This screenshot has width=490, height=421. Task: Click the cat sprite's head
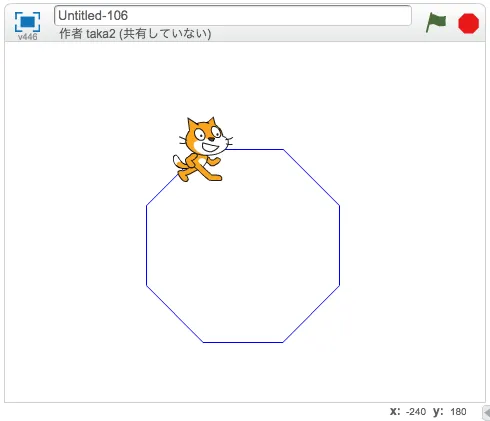click(x=207, y=136)
